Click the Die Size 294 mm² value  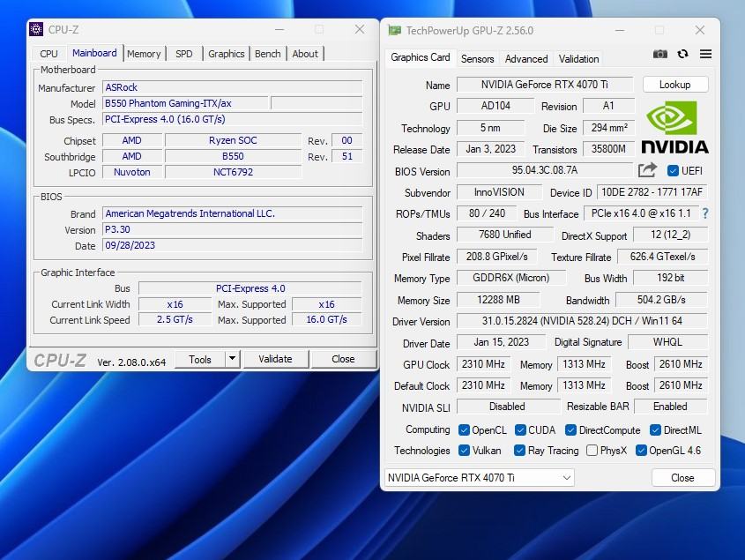tap(609, 127)
